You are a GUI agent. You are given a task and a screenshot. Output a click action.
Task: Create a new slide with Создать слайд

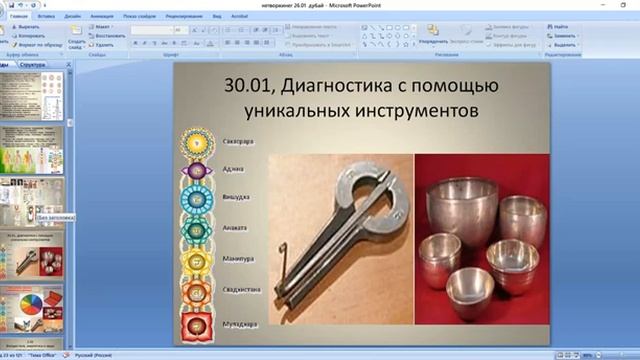click(x=76, y=38)
